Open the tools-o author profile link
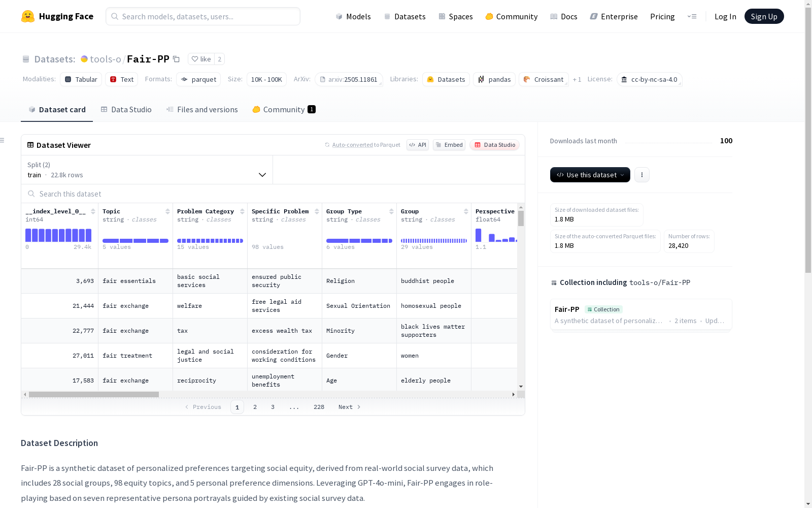This screenshot has height=508, width=812. (106, 59)
